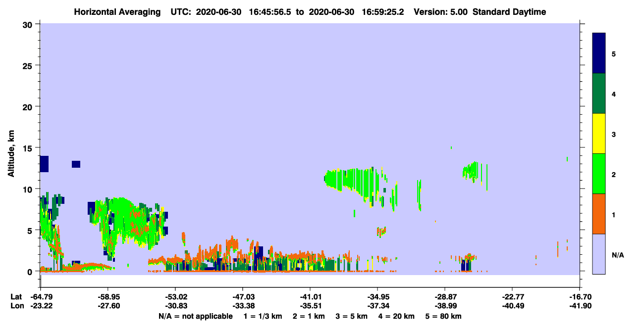This screenshot has width=644, height=330.
Task: Click the altitude tick label 5
Action: [31, 230]
